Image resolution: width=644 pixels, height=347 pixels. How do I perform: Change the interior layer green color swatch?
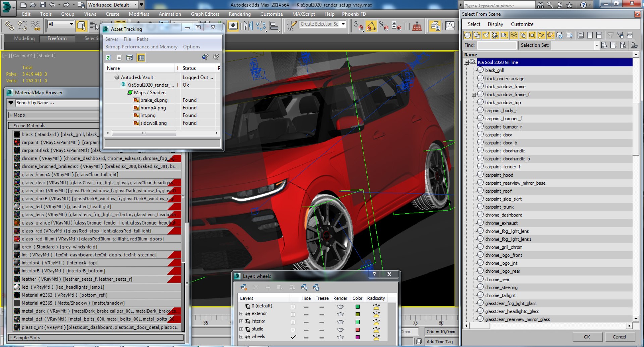tap(357, 322)
